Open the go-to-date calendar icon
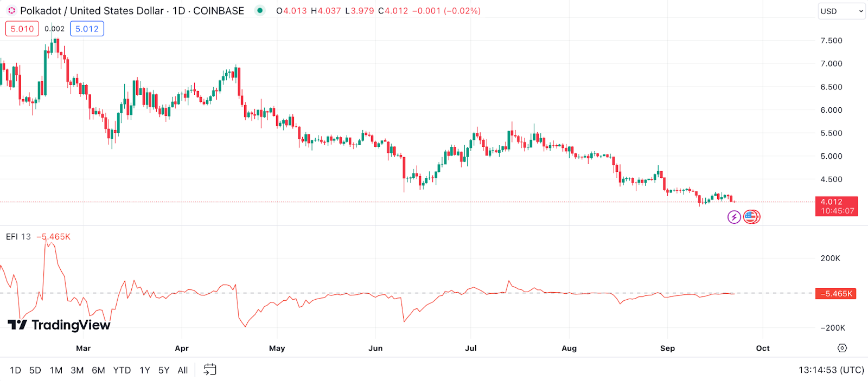This screenshot has width=868, height=381. pos(210,370)
